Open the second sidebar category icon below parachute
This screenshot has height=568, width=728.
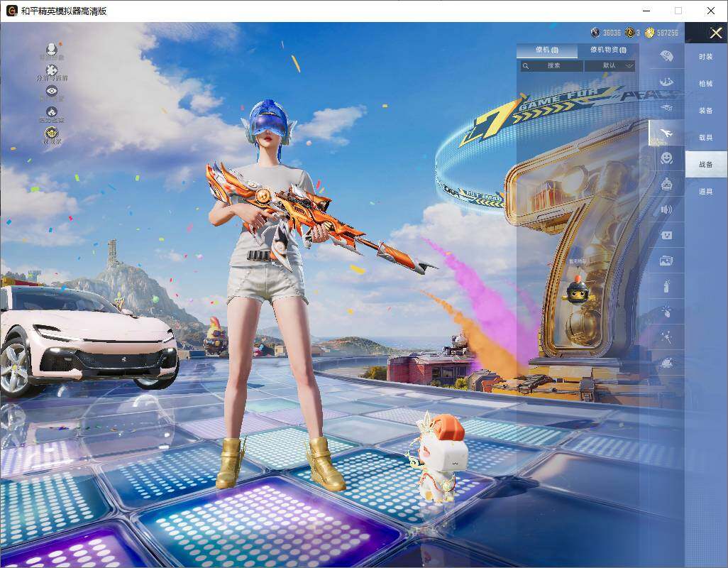pos(667,82)
